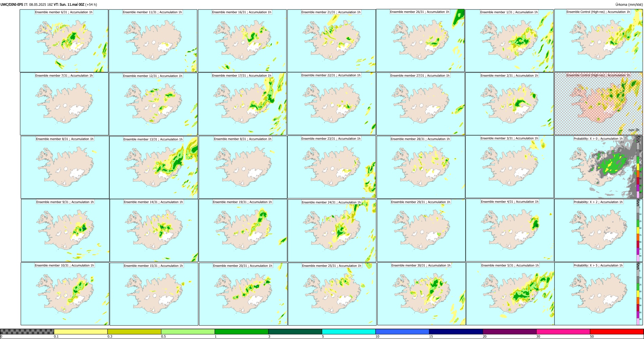This screenshot has width=644, height=339.
Task: View the Ensemble member 13/31 map
Action: click(154, 167)
